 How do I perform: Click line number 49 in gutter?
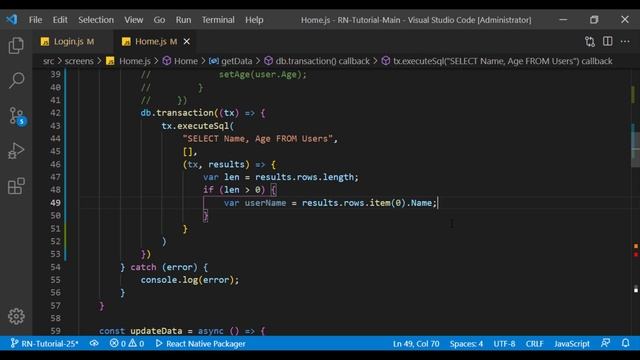(56, 203)
